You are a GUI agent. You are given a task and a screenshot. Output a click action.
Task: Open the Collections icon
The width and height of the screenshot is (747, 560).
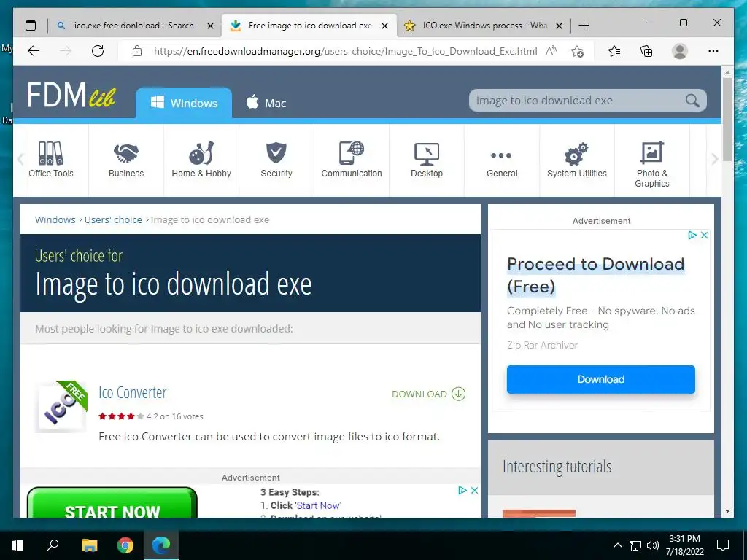coord(646,51)
